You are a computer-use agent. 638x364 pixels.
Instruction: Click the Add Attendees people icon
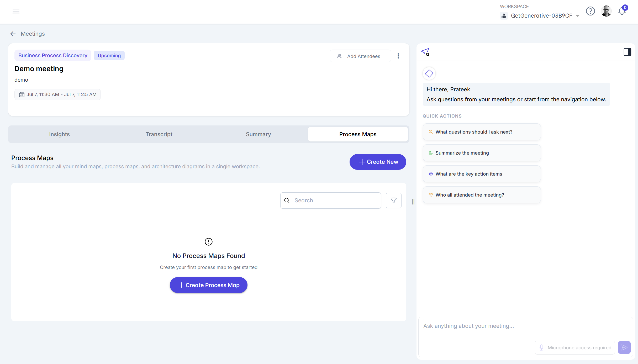tap(339, 56)
